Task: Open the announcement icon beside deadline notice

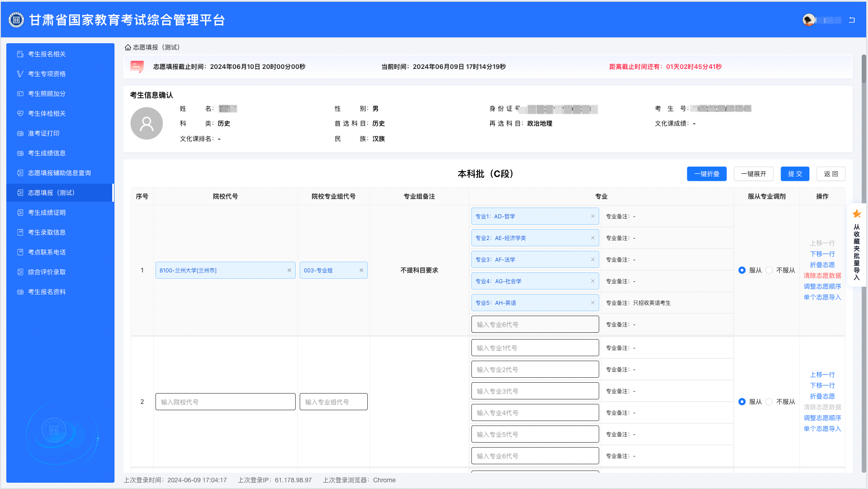Action: click(137, 67)
